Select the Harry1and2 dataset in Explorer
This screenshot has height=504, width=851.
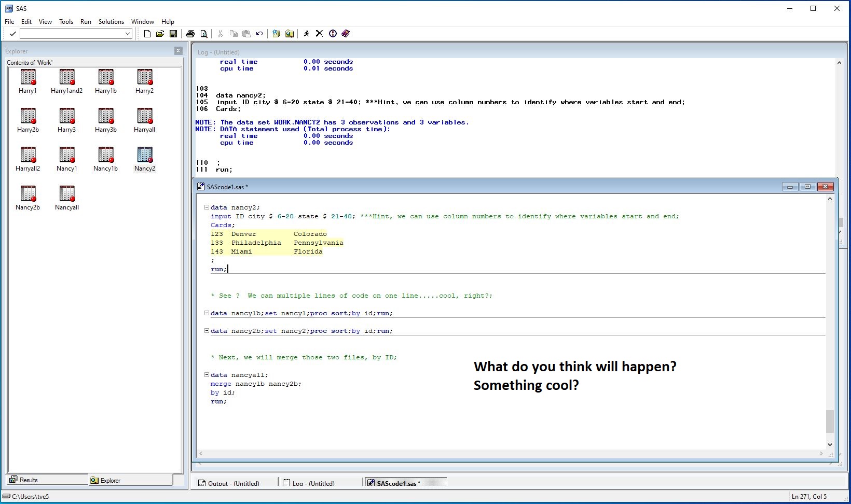coord(67,77)
